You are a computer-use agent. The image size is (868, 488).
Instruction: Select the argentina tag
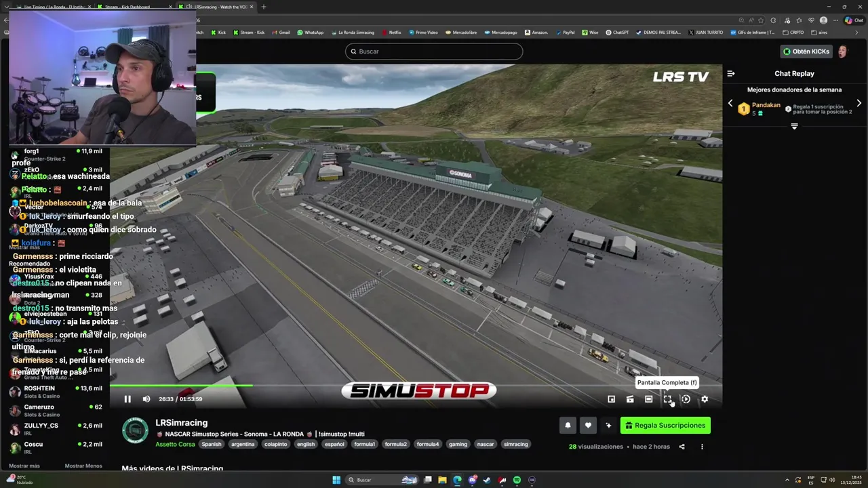[243, 445]
